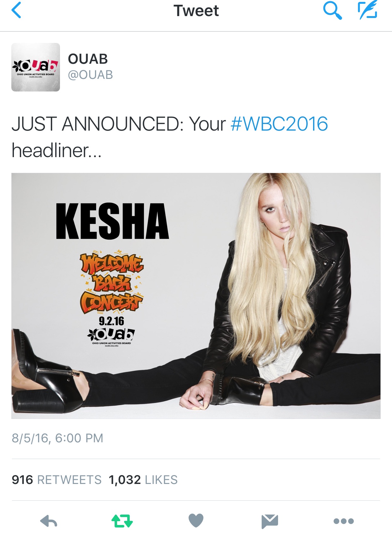Image resolution: width=392 pixels, height=542 pixels.
Task: Tap the JUST ANNOUNCED tweet text
Action: coord(170,137)
